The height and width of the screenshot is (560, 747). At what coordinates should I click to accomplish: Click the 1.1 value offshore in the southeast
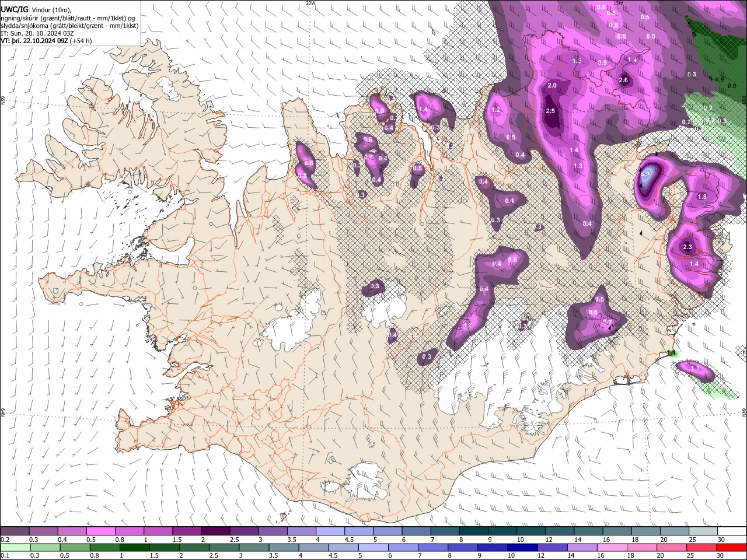click(x=695, y=368)
